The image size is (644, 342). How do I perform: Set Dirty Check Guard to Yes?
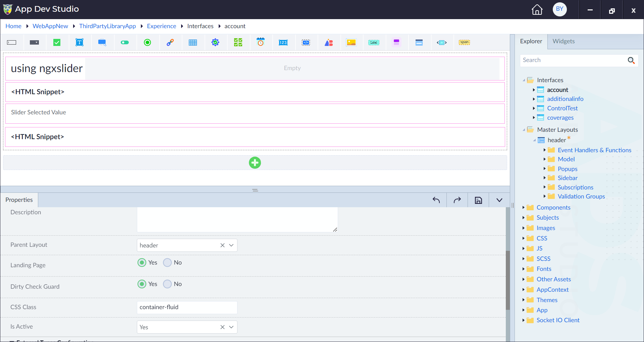142,284
